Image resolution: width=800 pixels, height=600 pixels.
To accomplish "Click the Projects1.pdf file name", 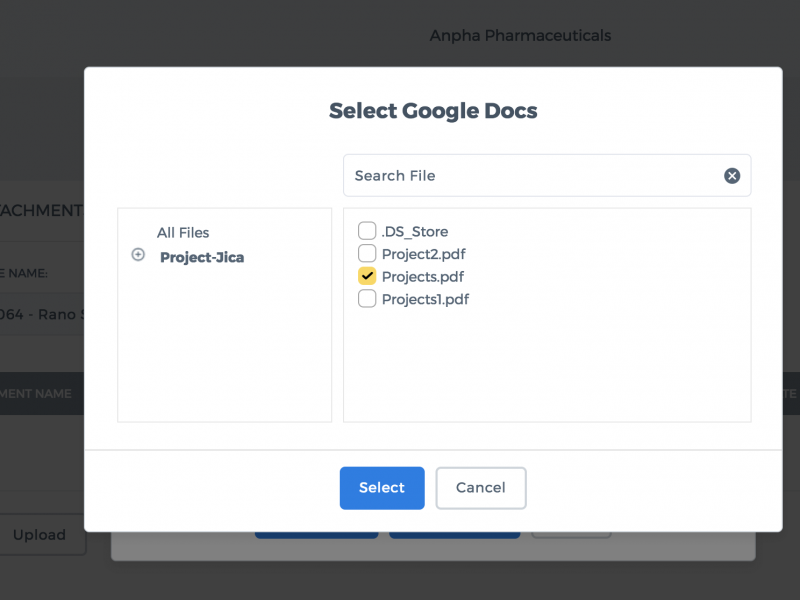I will coord(425,299).
